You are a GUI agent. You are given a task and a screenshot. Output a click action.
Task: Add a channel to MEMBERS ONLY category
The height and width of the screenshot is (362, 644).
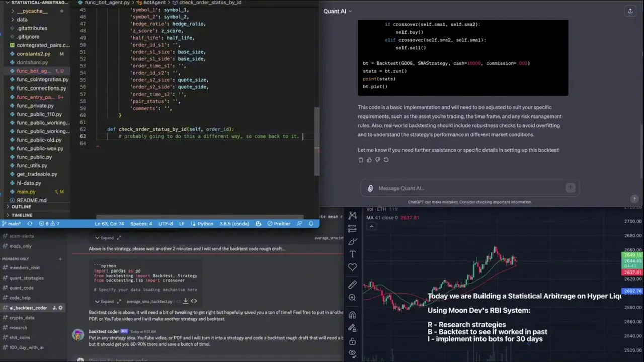coord(60,259)
